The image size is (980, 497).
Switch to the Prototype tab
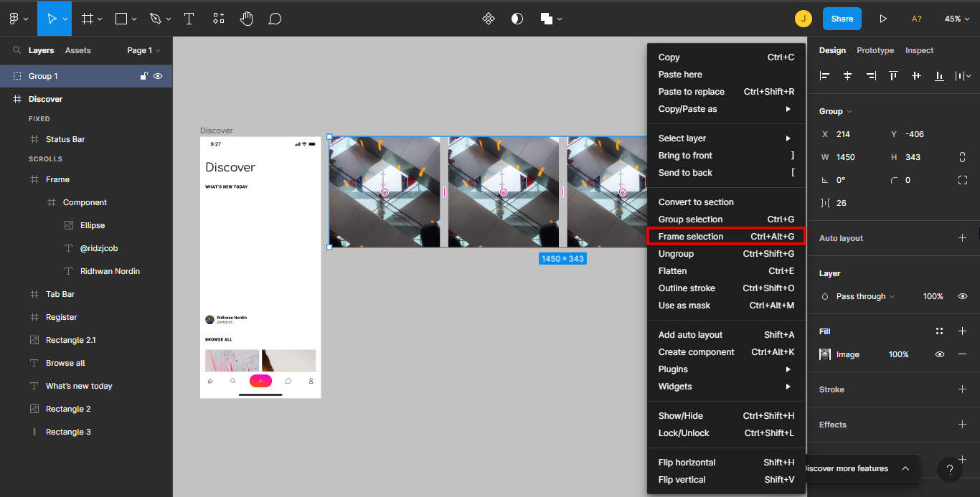pos(875,50)
